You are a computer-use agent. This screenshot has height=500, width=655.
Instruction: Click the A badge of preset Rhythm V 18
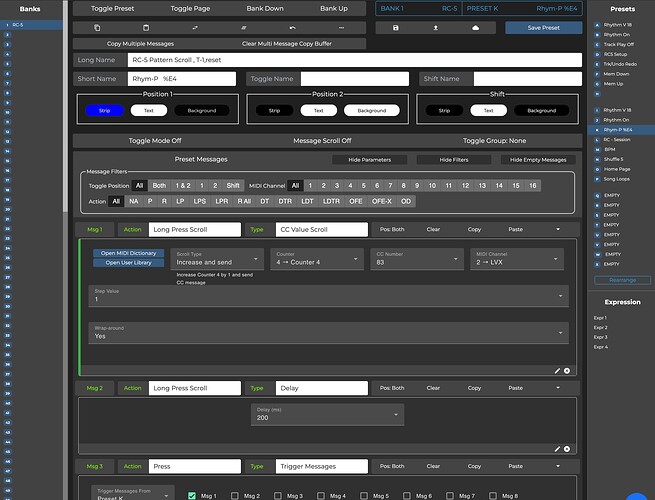597,25
